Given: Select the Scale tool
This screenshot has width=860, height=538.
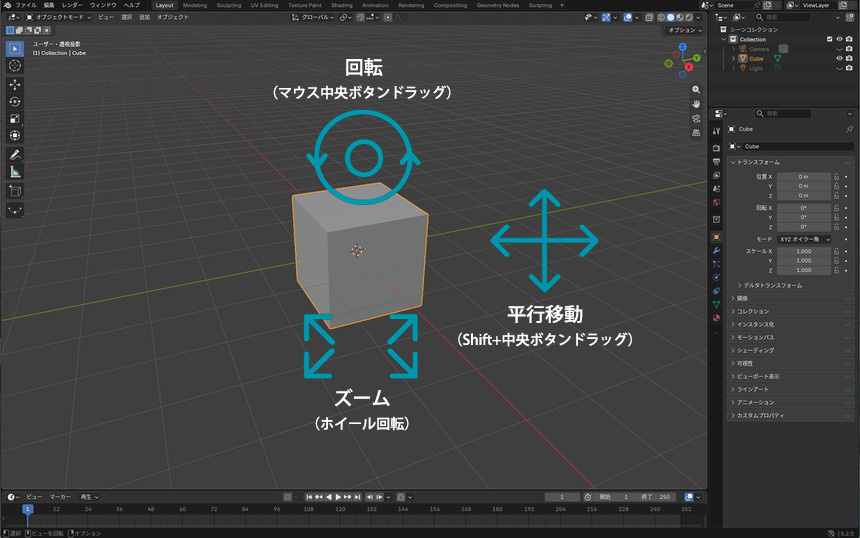Looking at the screenshot, I should point(15,118).
